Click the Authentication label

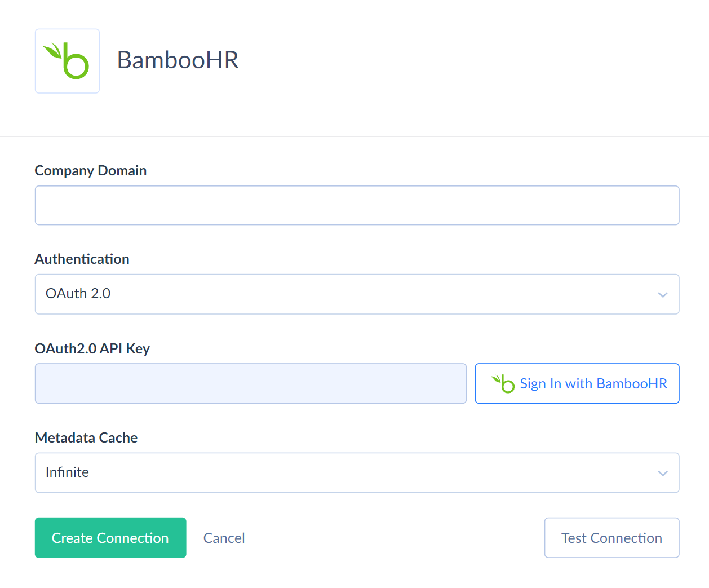click(x=82, y=259)
